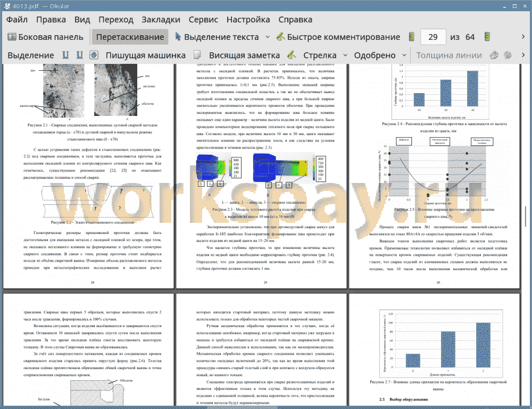This screenshot has width=532, height=409.
Task: Switch to Выделение текста tool
Action: [x=217, y=37]
